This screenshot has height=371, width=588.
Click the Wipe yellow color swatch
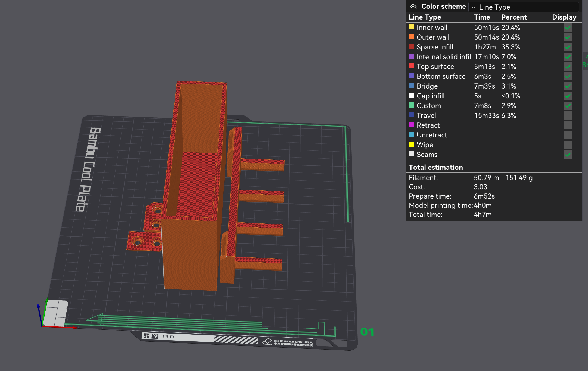(x=412, y=144)
